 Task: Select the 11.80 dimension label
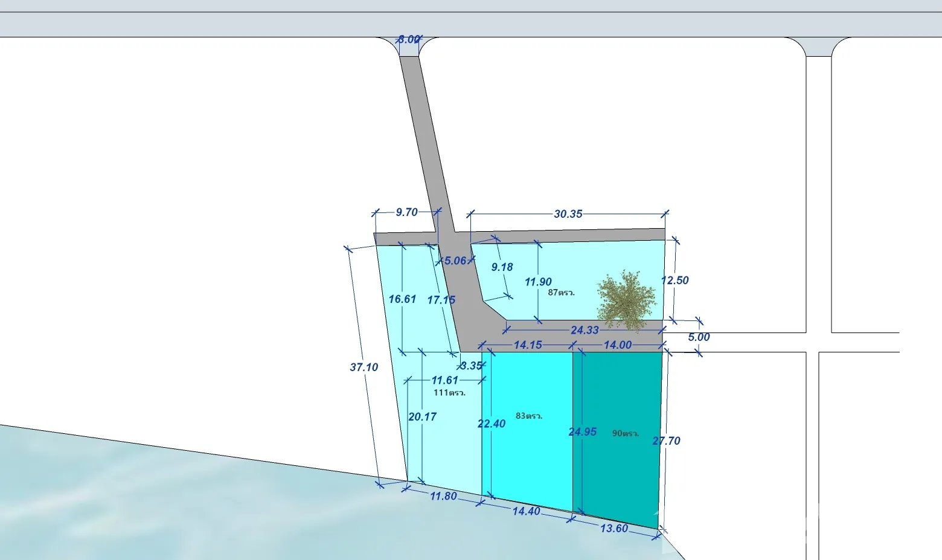443,496
